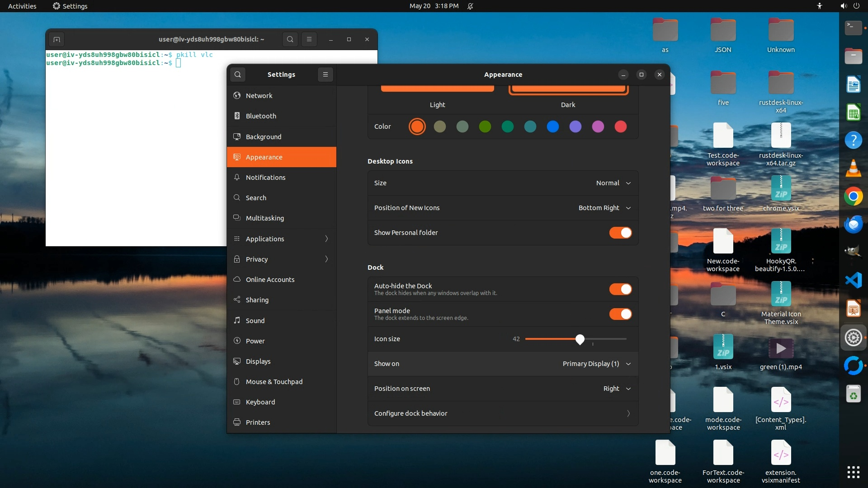
Task: Open desktop icons Size dropdown
Action: click(x=613, y=183)
